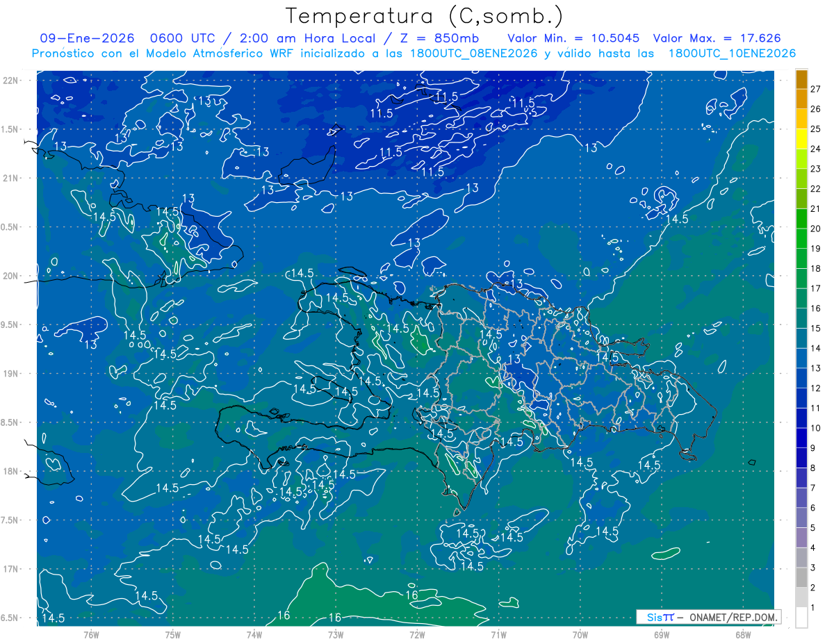Click the '76W' longitude axis label
The image size is (834, 644).
(x=91, y=635)
